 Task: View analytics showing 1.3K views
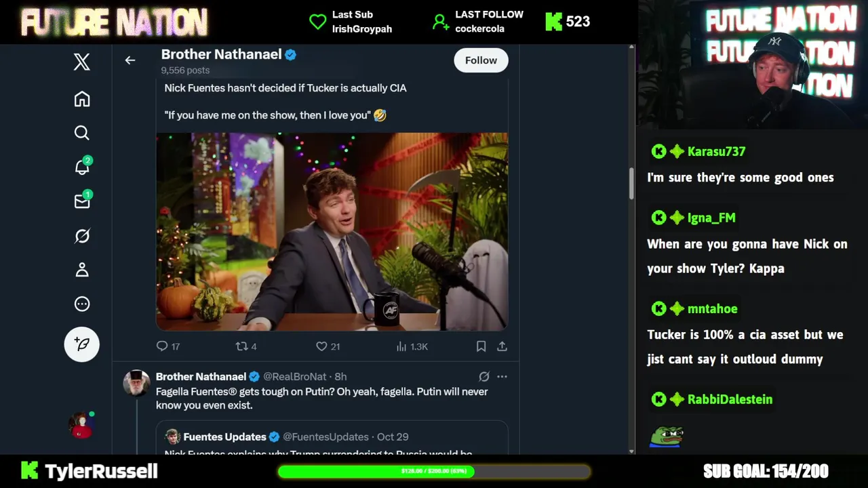[412, 346]
